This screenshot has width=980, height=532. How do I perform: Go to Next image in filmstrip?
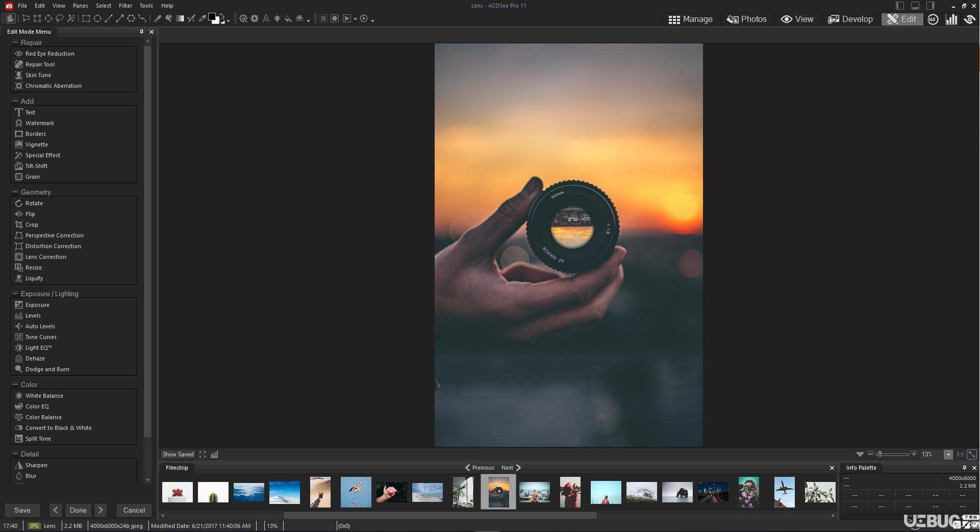click(x=511, y=468)
